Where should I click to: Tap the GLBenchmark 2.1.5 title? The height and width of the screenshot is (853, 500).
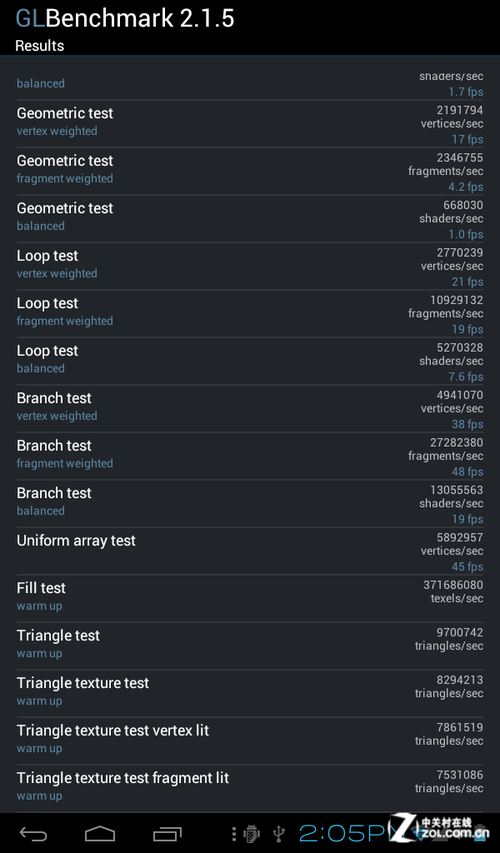click(125, 18)
